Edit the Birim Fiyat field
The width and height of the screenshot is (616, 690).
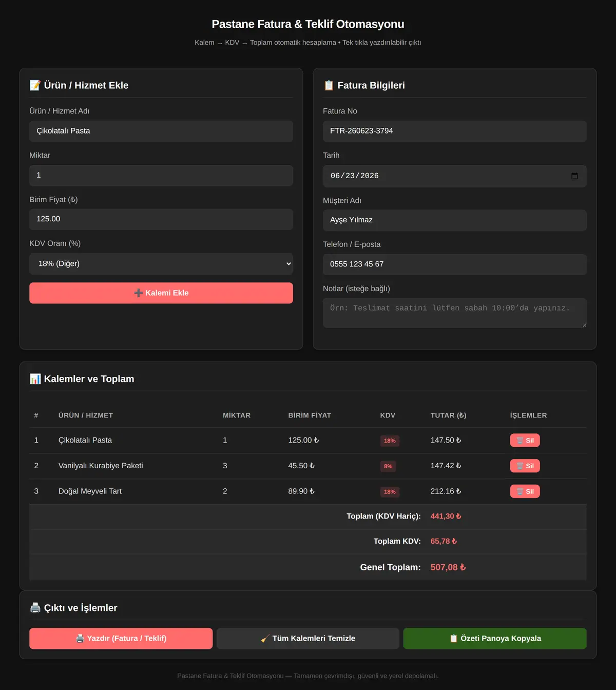[x=161, y=219]
